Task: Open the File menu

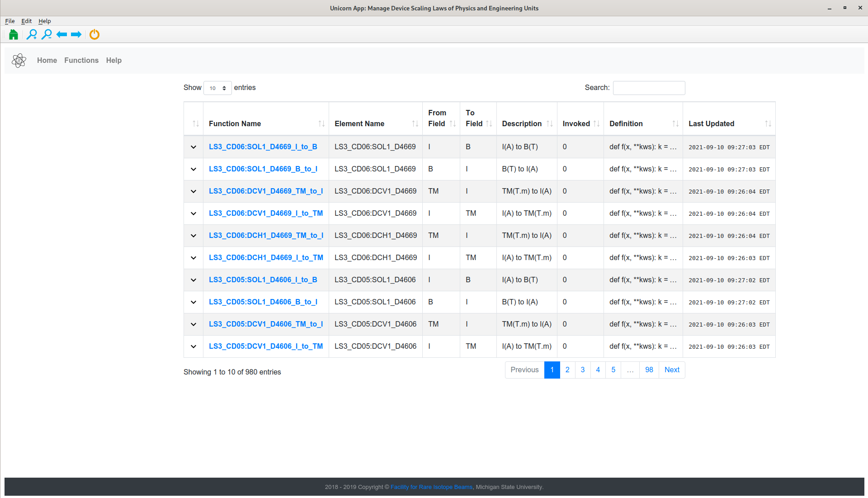Action: (x=9, y=21)
